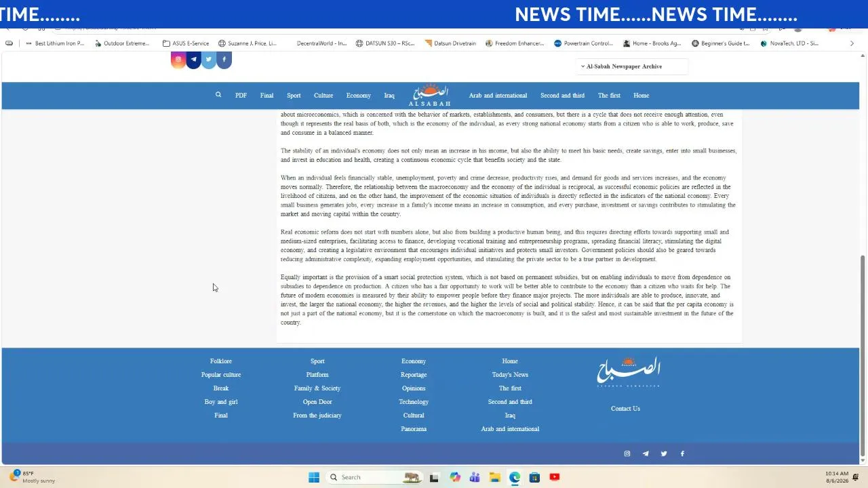The height and width of the screenshot is (488, 868).
Task: Open the Iraq section in the navigation bar
Action: [389, 96]
